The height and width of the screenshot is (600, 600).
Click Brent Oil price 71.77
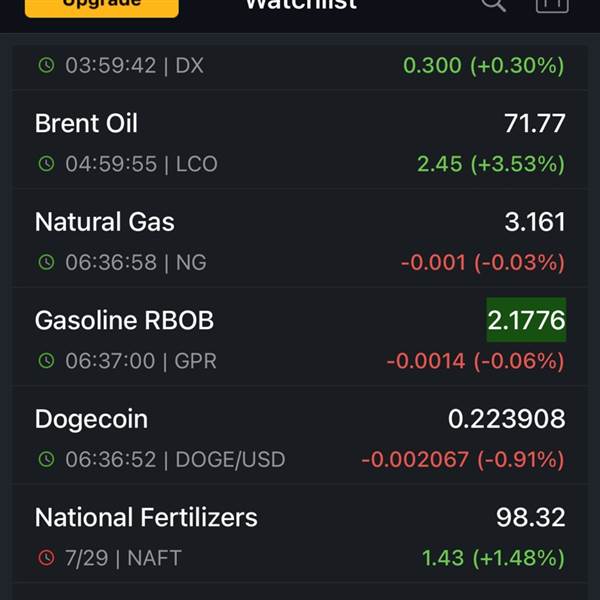[535, 123]
